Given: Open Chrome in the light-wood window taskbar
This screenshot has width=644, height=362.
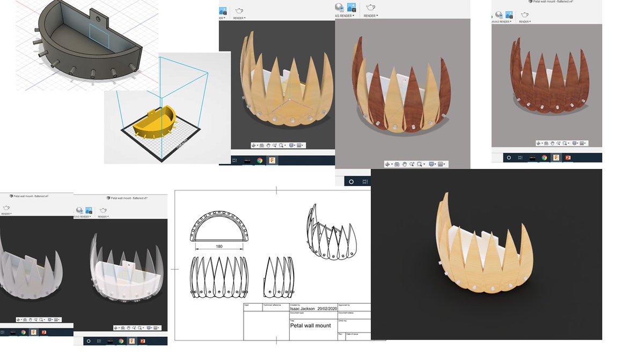Looking at the screenshot, I should tap(260, 160).
